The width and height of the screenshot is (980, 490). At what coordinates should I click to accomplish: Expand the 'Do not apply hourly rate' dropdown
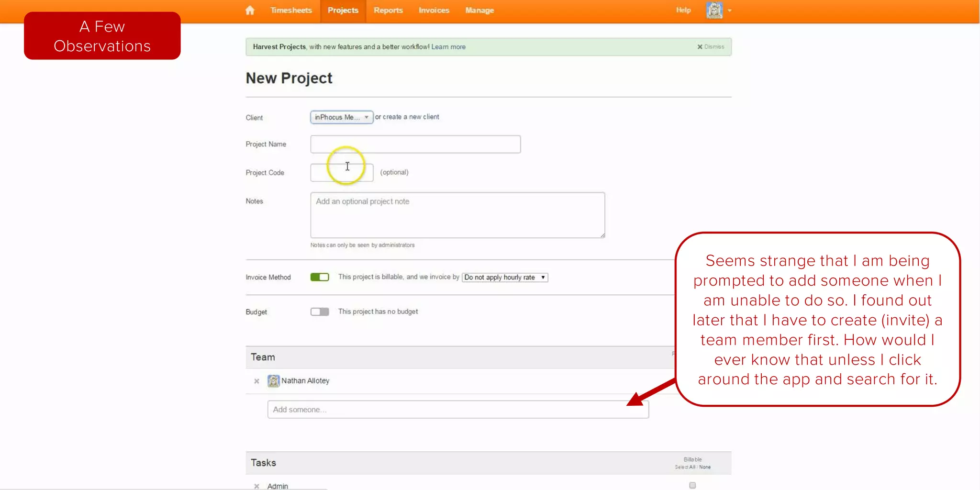coord(504,278)
